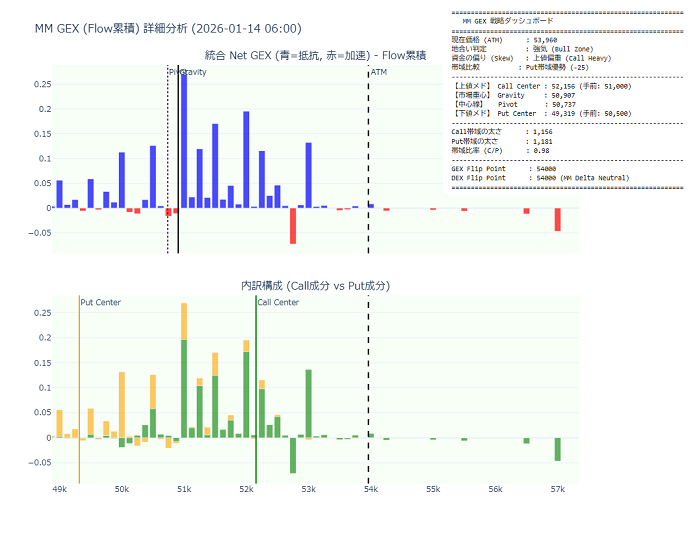
Task: Click the '50k' x-axis tick label
Action: (x=122, y=489)
